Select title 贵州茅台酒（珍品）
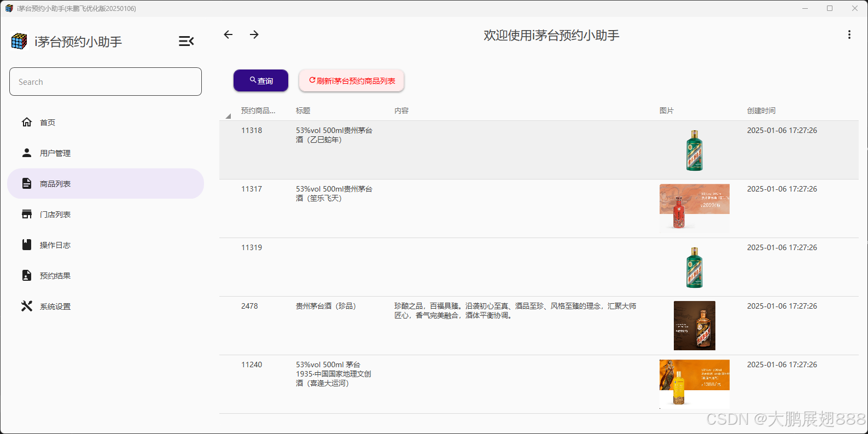This screenshot has height=434, width=868. point(326,306)
